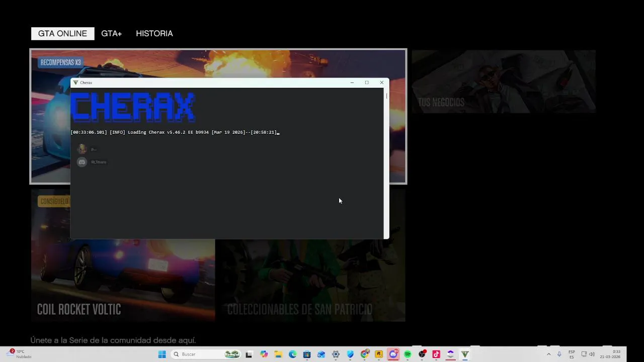Open Microsoft Edge from the taskbar
This screenshot has width=644, height=362.
pos(292,354)
